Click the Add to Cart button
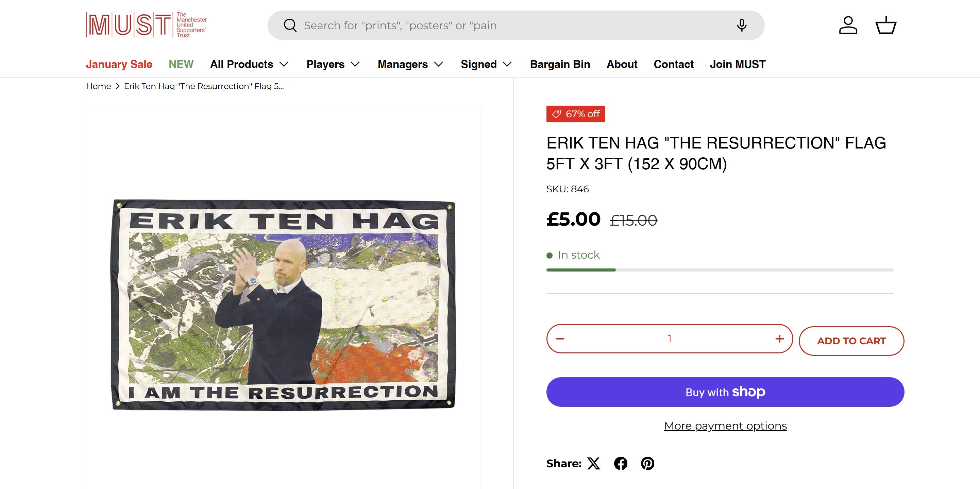This screenshot has width=980, height=489. 851,341
